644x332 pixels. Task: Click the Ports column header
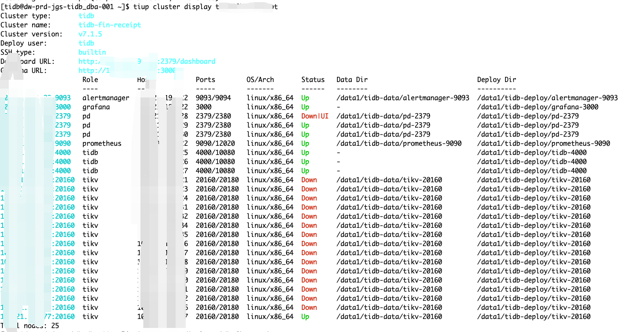pos(205,80)
